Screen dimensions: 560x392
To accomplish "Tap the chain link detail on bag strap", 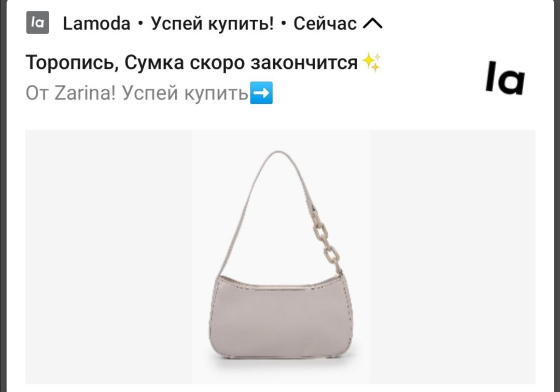I will tap(326, 243).
